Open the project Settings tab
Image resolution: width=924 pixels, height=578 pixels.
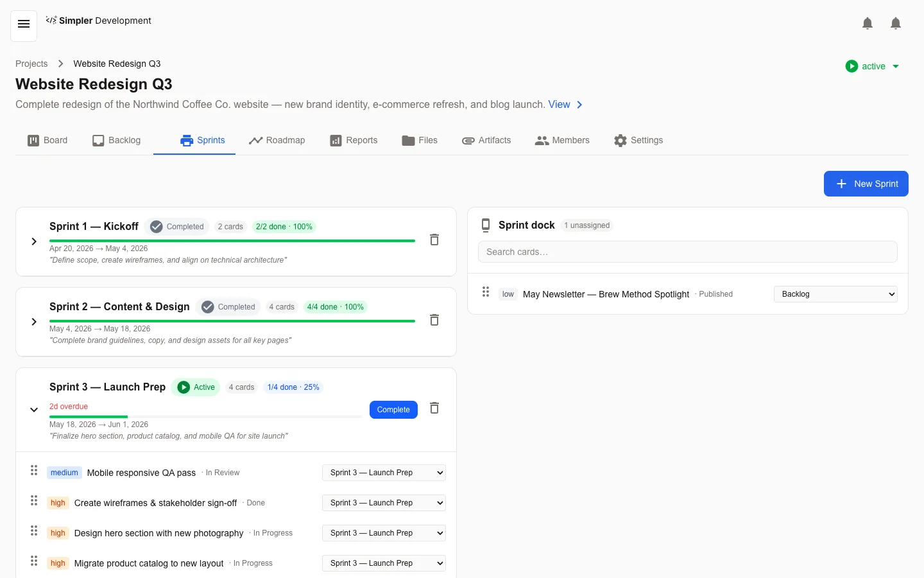pos(638,140)
